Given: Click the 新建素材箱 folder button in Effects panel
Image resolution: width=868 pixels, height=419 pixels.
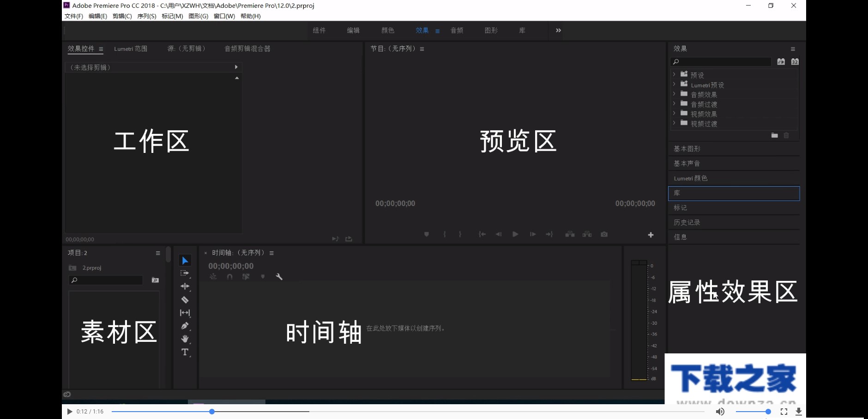Looking at the screenshot, I should 774,135.
